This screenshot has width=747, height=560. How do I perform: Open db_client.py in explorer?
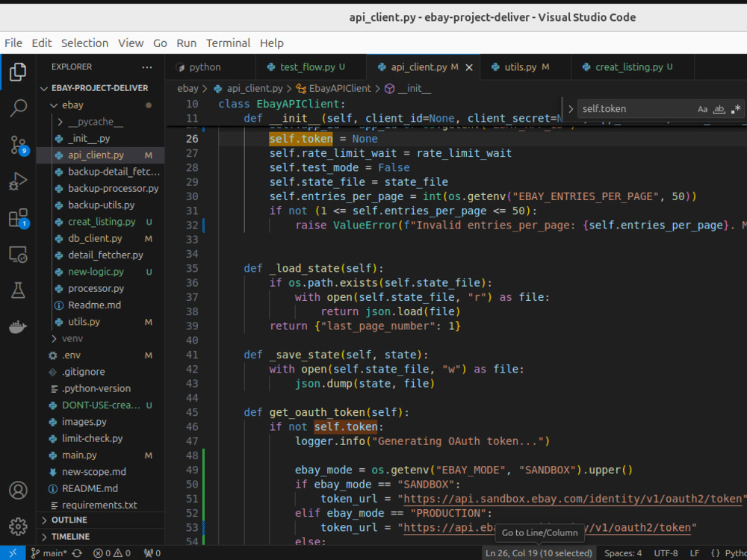tap(95, 239)
